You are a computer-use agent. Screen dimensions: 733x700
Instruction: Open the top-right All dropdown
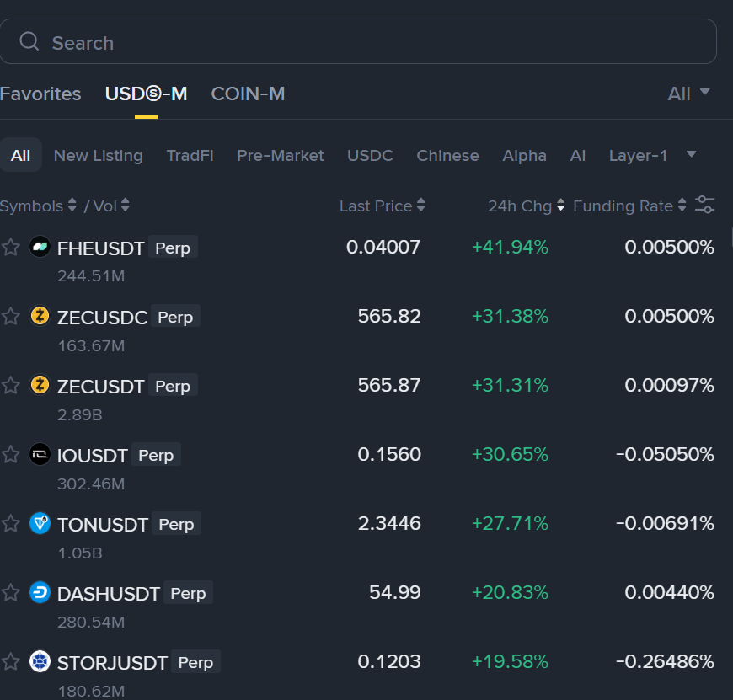tap(688, 94)
